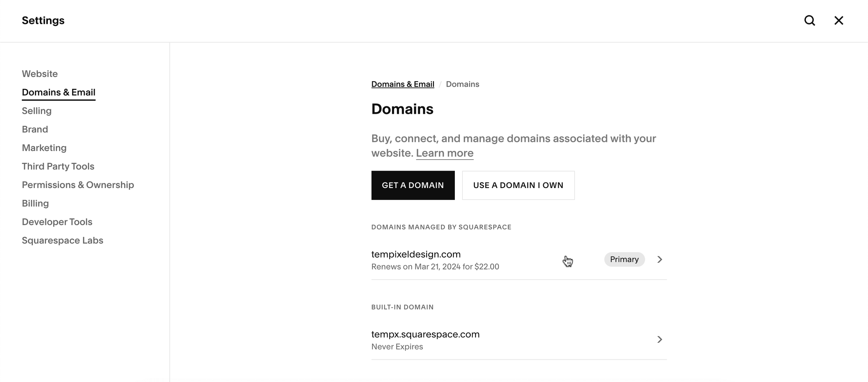Open the tempixeldesign.com domain entry
This screenshot has height=382, width=868.
click(x=416, y=254)
